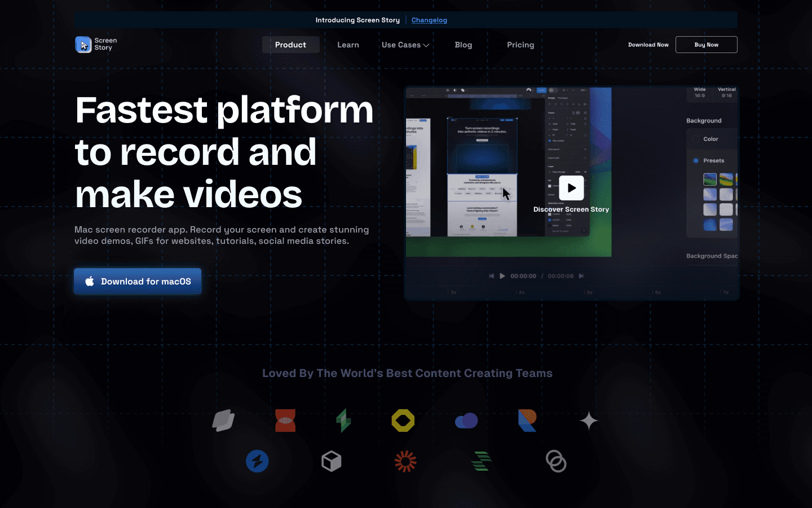Open the Blog page
This screenshot has width=812, height=508.
pyautogui.click(x=464, y=45)
